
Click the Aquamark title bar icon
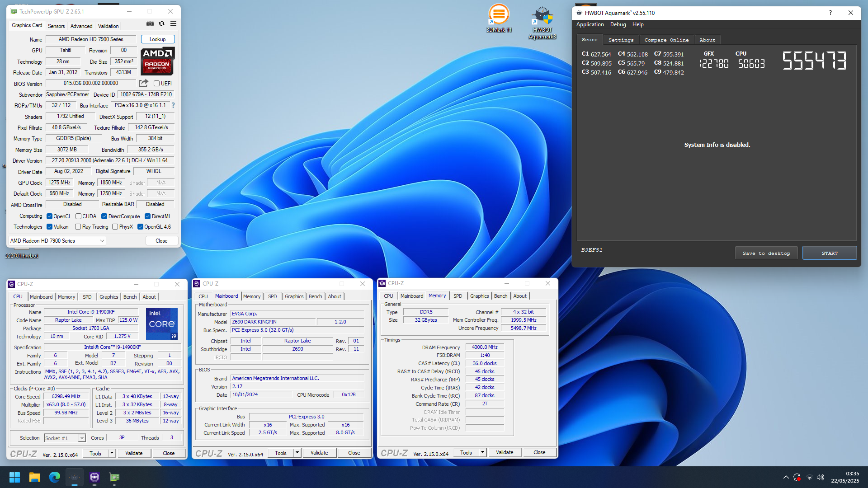coord(579,13)
